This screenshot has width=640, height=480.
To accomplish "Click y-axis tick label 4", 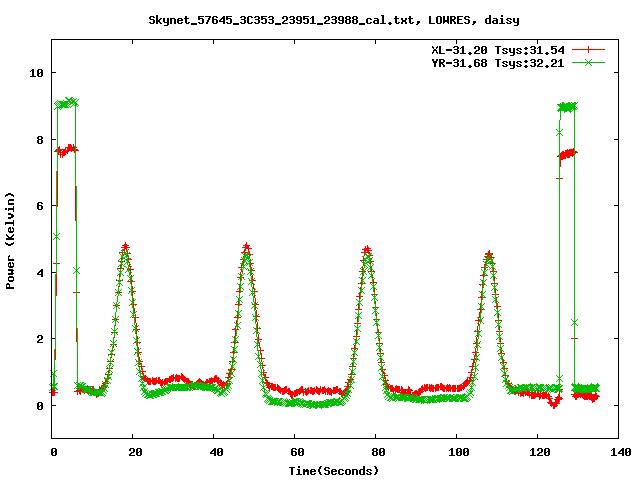I will 40,273.
